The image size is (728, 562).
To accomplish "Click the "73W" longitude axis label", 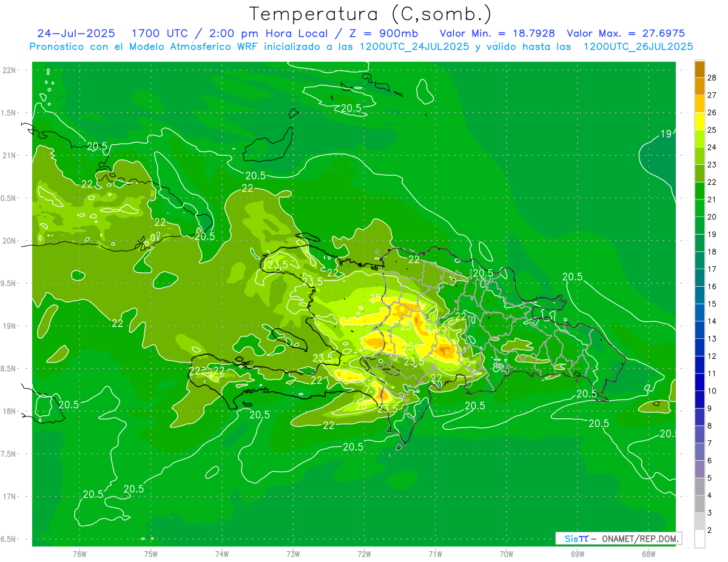I will (x=293, y=554).
